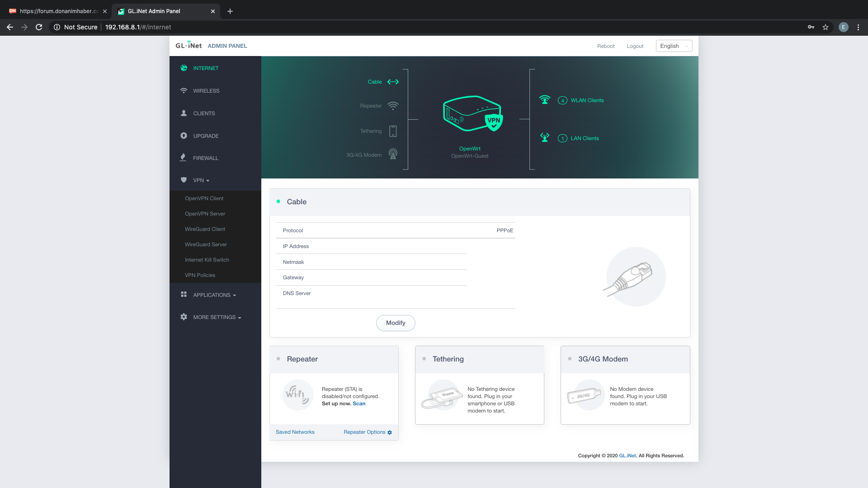Click the Clients person icon
The width and height of the screenshot is (868, 488).
pyautogui.click(x=184, y=113)
